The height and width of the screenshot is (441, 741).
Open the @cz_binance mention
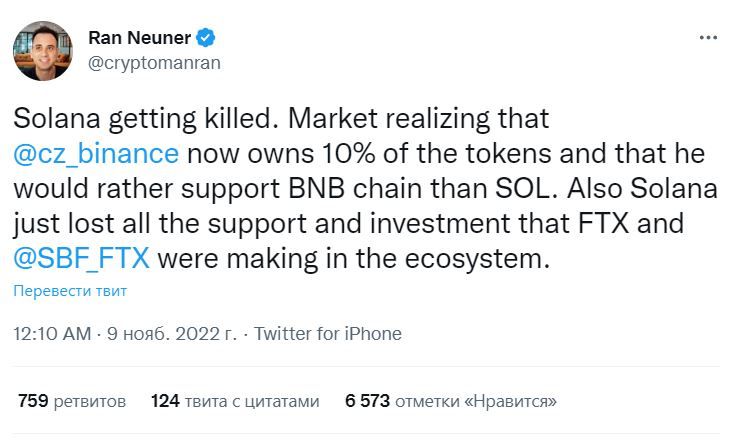click(97, 155)
